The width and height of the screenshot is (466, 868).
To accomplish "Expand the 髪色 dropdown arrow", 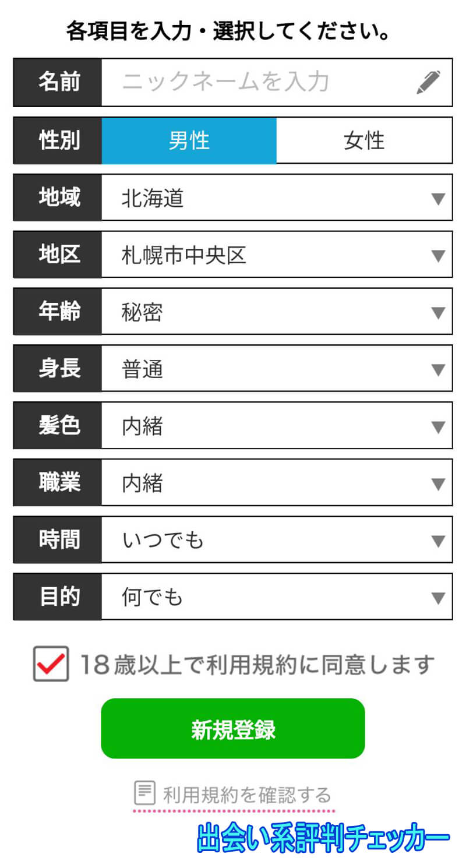I will point(438,427).
